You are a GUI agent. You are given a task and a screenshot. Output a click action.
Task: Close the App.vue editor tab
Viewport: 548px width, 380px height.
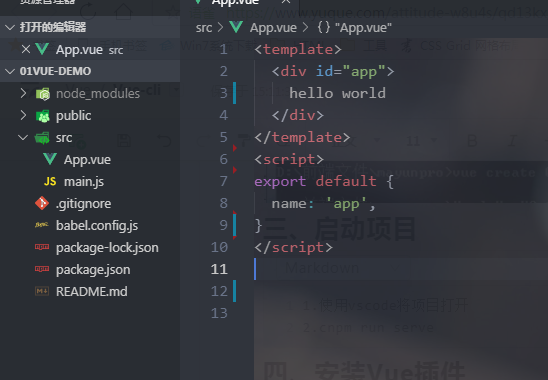coord(286,2)
